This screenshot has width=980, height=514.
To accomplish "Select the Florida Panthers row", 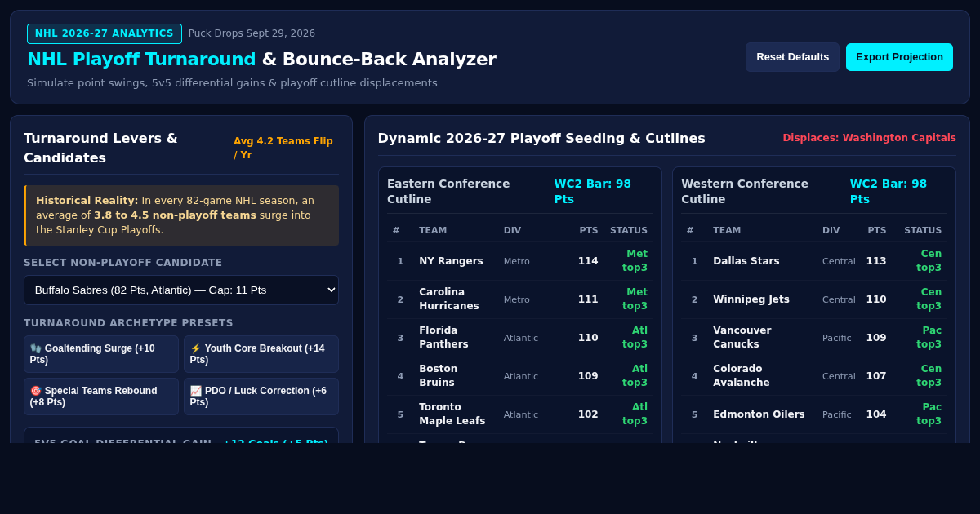I will (x=520, y=338).
